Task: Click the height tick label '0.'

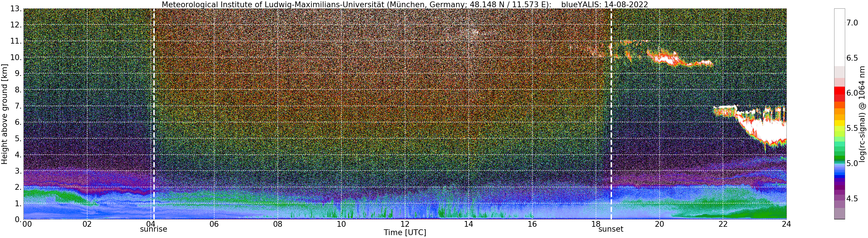Action: coord(18,219)
